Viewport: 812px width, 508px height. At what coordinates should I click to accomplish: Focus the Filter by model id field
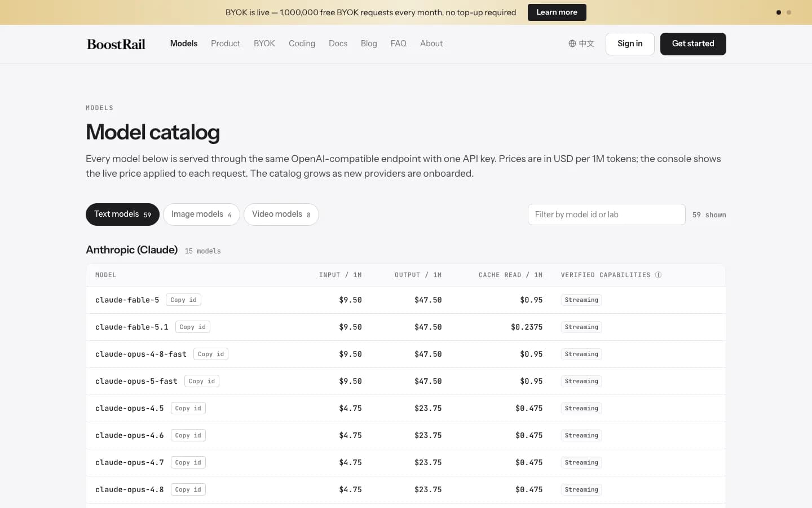coord(607,214)
